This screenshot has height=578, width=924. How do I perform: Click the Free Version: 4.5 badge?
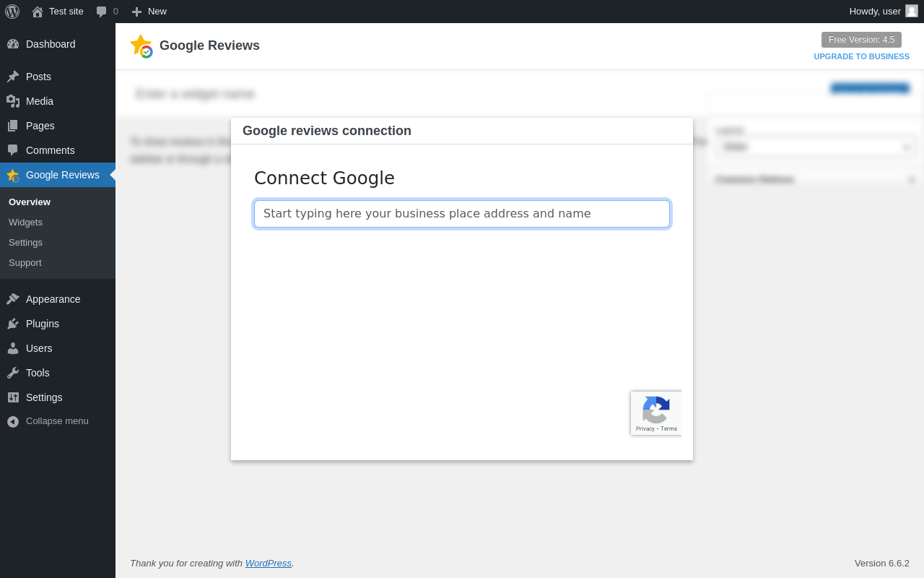click(x=861, y=40)
